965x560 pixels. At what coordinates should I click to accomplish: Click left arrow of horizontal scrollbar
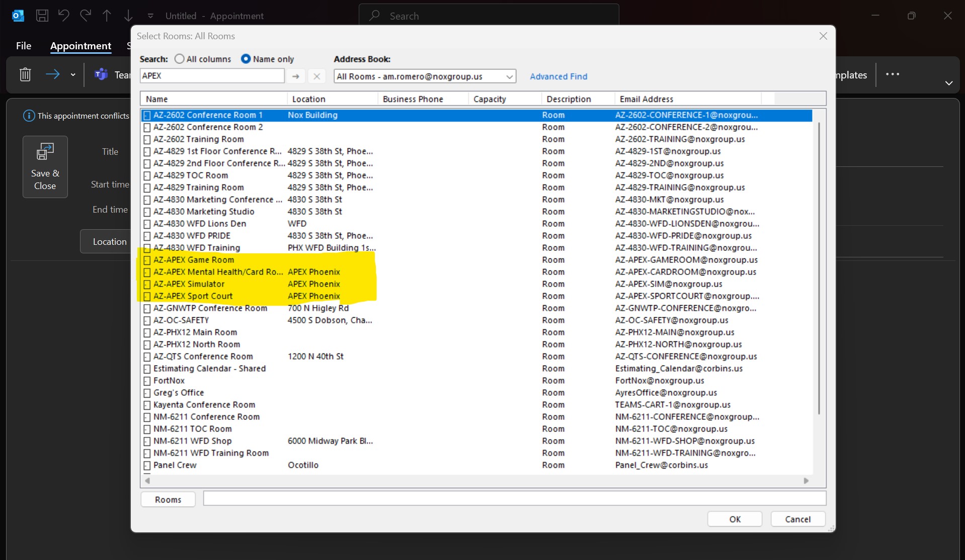147,481
